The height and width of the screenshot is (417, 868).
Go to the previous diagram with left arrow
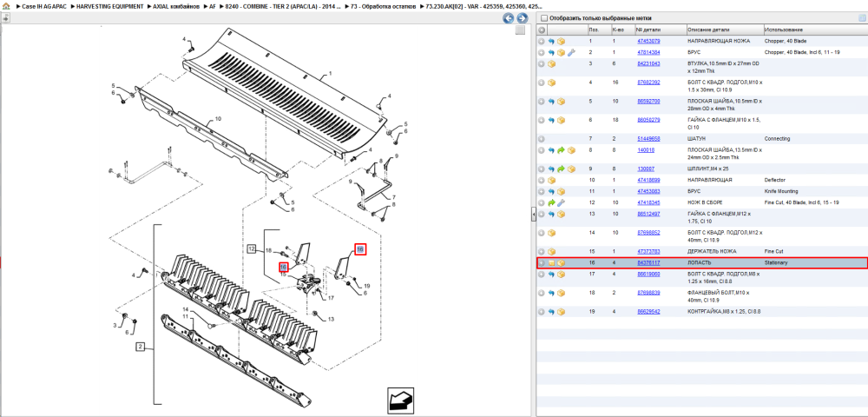pyautogui.click(x=508, y=18)
